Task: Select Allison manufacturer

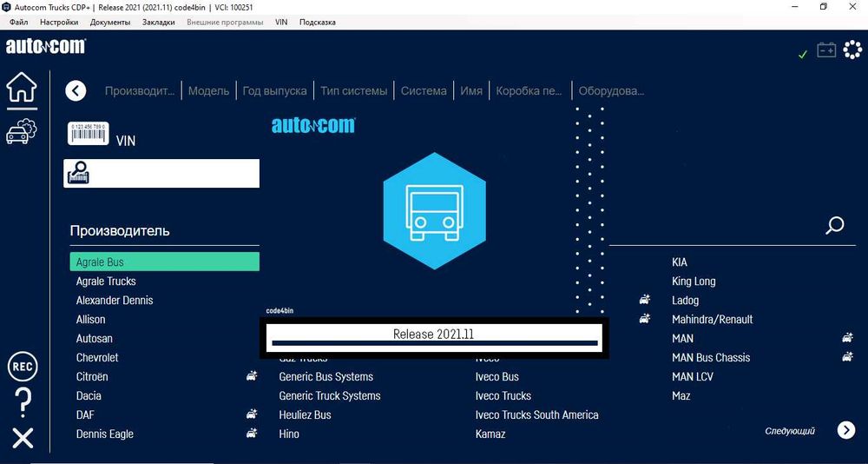Action: pos(91,319)
